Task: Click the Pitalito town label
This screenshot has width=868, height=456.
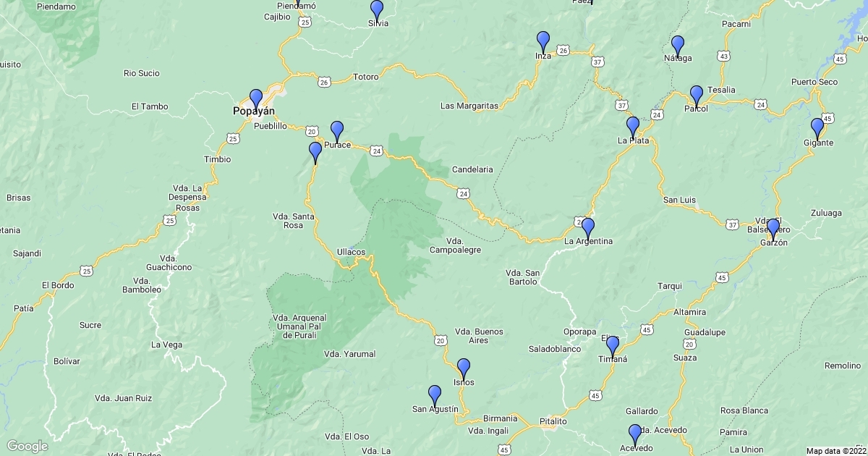Action: coord(553,421)
